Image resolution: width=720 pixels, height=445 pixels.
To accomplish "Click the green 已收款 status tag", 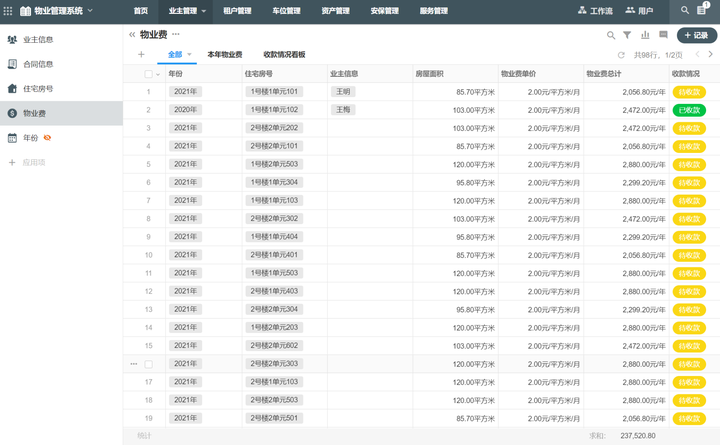I will 689,110.
